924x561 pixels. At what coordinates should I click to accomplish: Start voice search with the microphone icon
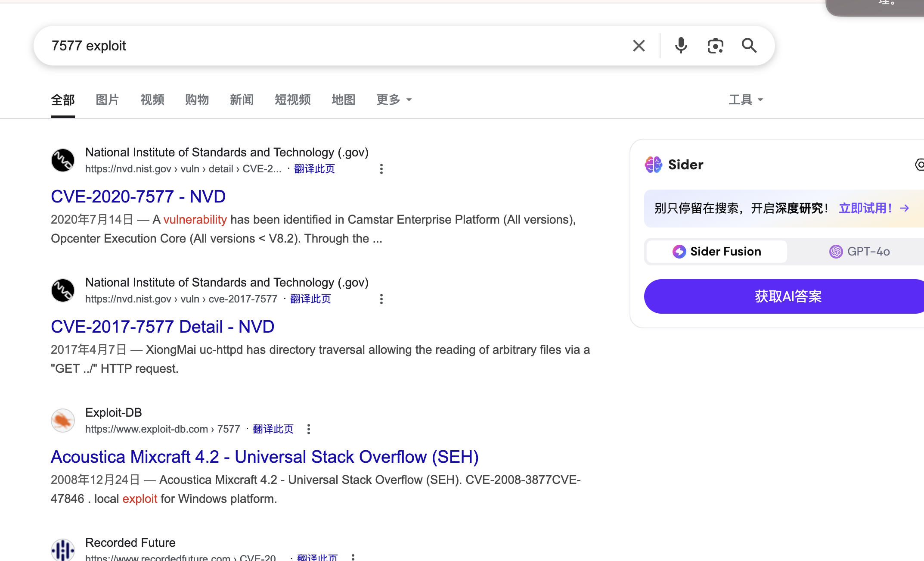pyautogui.click(x=681, y=46)
